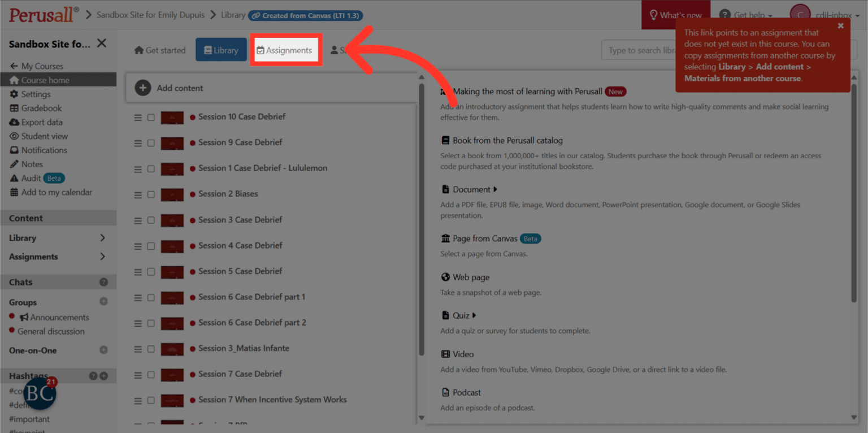This screenshot has height=433, width=868.
Task: Open the Gradebook from sidebar
Action: (x=37, y=108)
